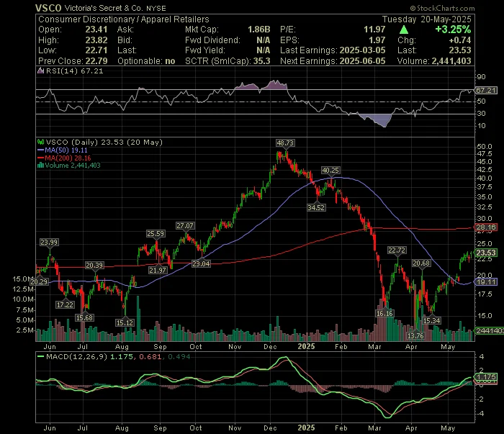This screenshot has height=434, width=504.
Task: Click the 15.12 low price label
Action: click(x=125, y=322)
